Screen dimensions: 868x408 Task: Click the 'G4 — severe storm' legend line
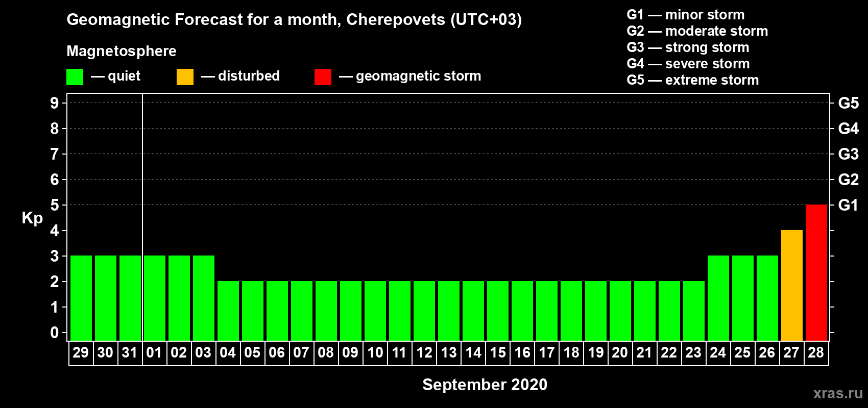[x=688, y=64]
